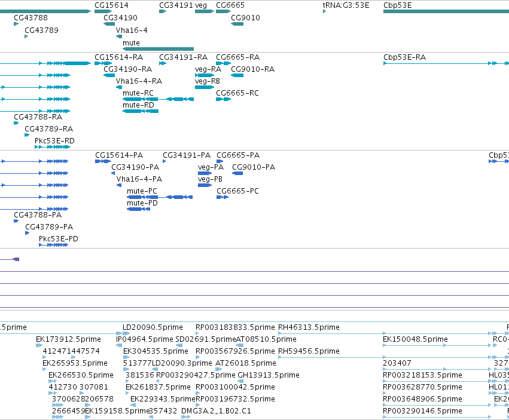
Task: Click the CG15614 gene label
Action: click(x=111, y=5)
